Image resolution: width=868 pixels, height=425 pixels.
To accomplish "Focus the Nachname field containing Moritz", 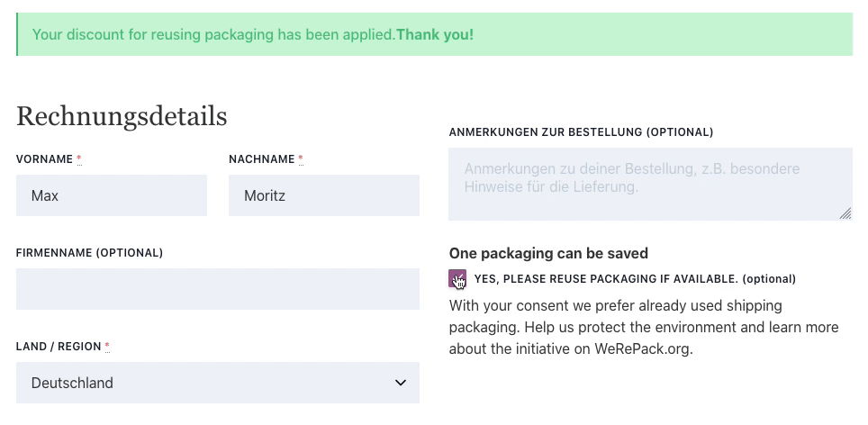I will (x=324, y=195).
